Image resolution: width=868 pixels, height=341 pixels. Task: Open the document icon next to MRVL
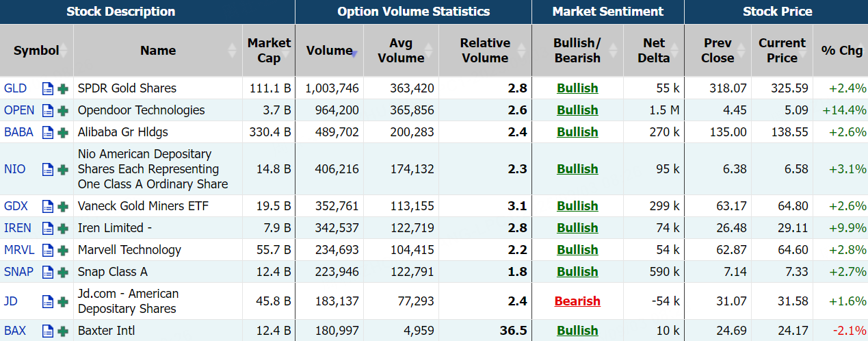[48, 250]
